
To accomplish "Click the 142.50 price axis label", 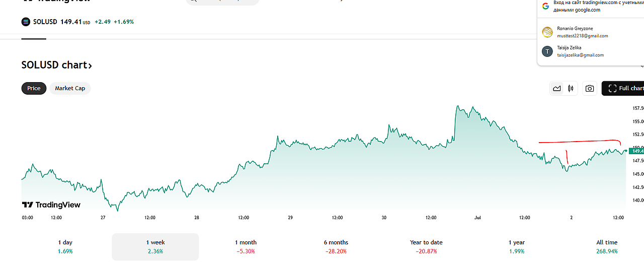I will 638,187.
